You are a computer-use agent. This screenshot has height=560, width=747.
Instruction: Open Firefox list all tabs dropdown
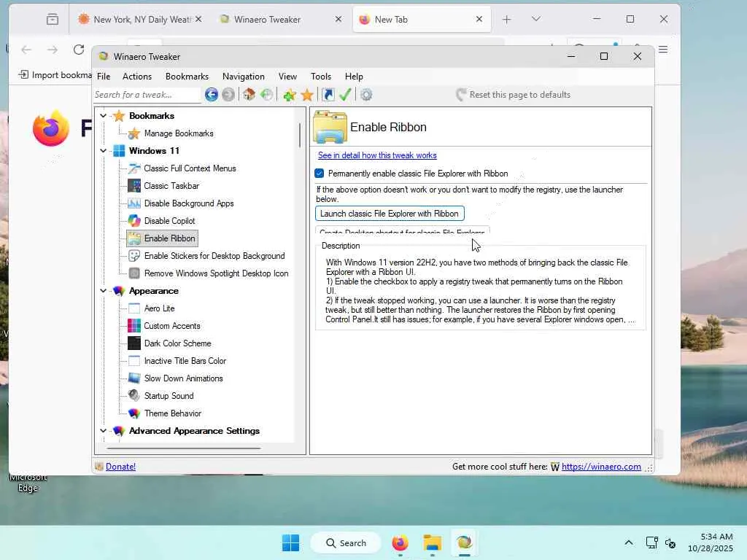(536, 19)
